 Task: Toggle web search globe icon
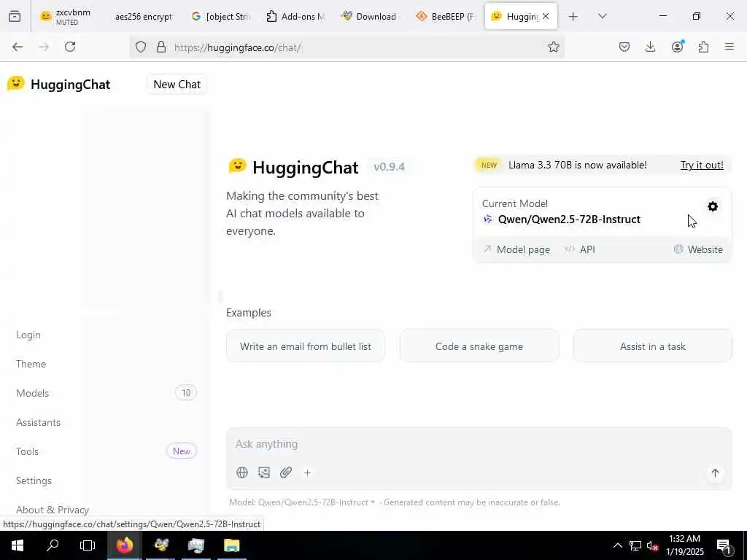pos(242,472)
